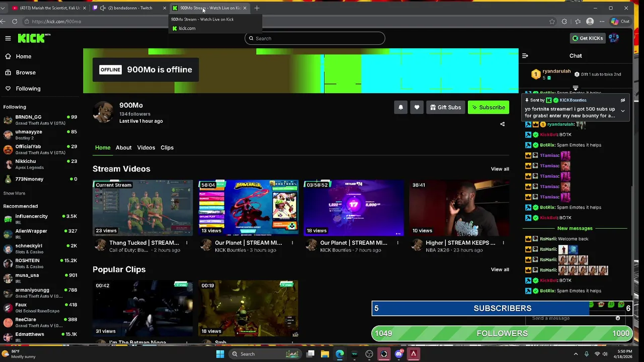Open OfficialYab channel in sidebar
This screenshot has height=362, width=644.
[40, 149]
